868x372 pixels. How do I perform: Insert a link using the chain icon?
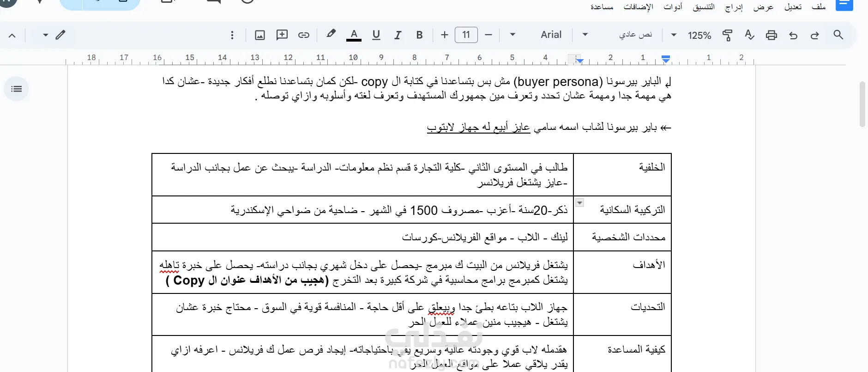coord(304,35)
